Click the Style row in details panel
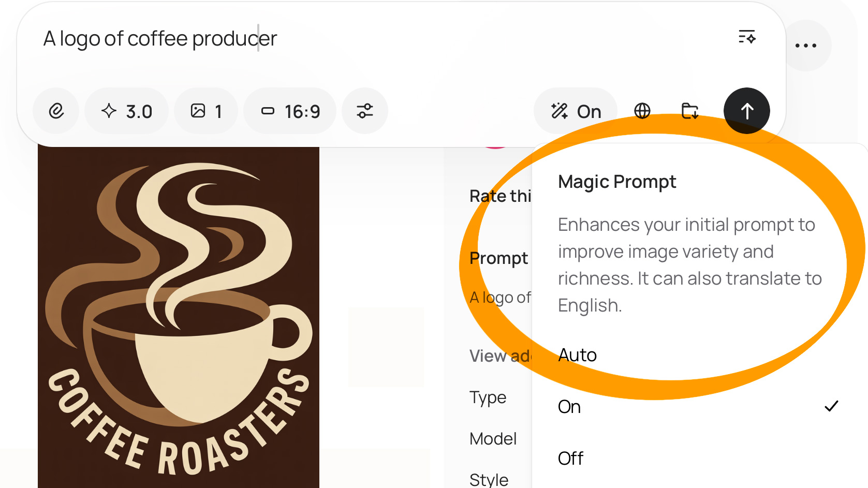The height and width of the screenshot is (488, 868). tap(489, 479)
